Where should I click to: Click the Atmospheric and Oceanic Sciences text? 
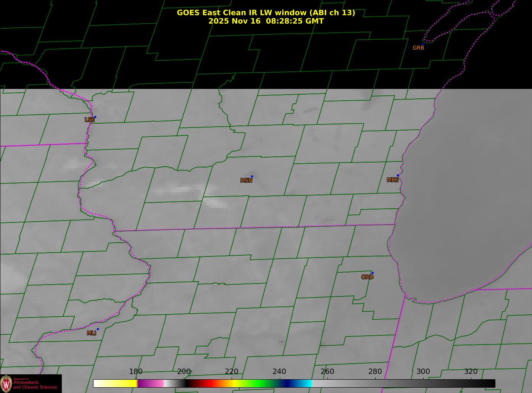35,385
